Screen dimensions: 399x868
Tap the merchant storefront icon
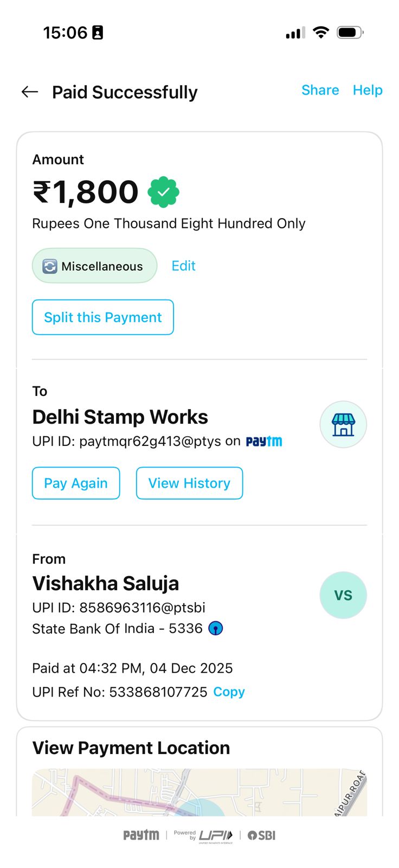click(343, 425)
